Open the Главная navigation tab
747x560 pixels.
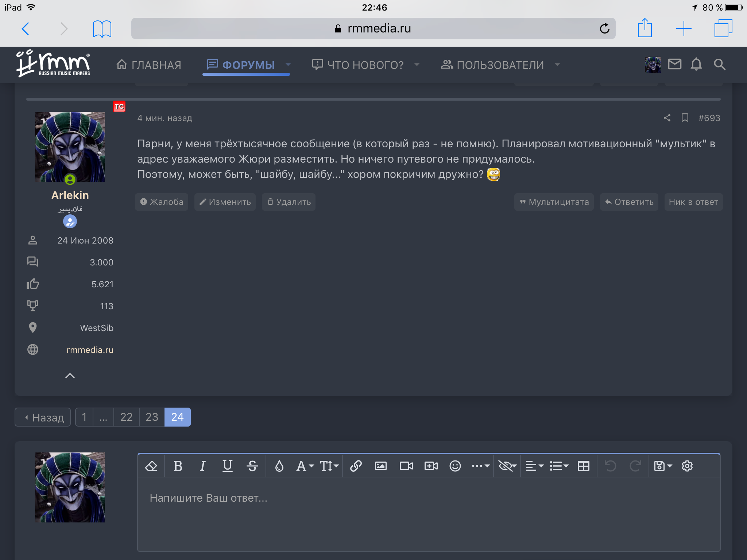point(149,65)
